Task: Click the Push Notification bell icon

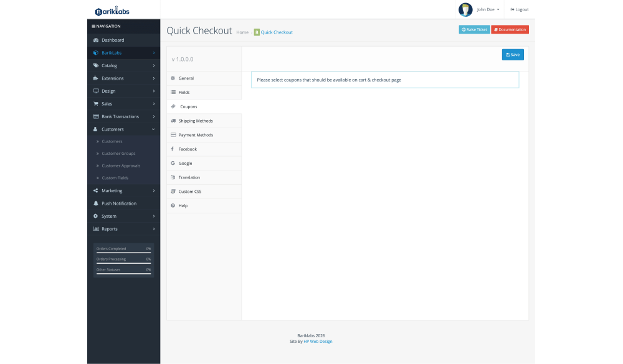Action: click(96, 203)
